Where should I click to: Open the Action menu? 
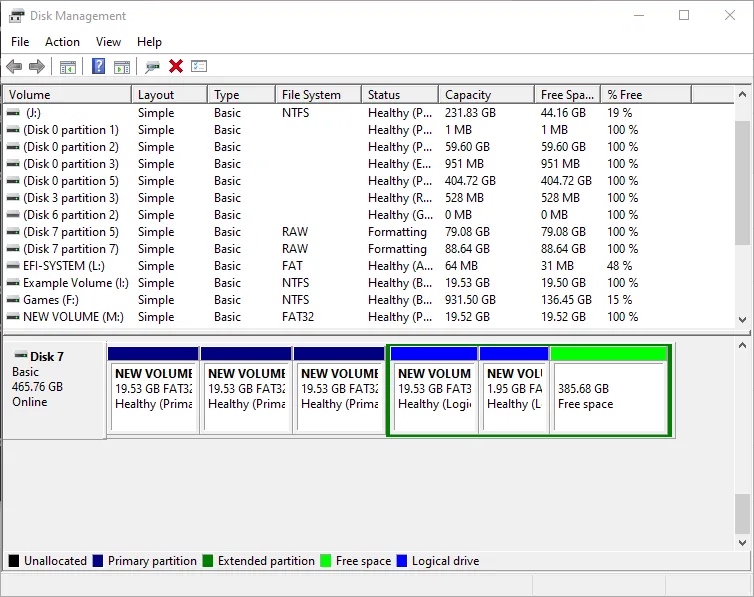[63, 42]
